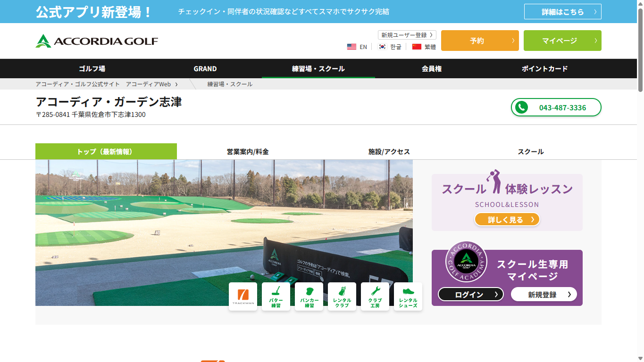Click the Accordia Golf logo

(x=97, y=41)
